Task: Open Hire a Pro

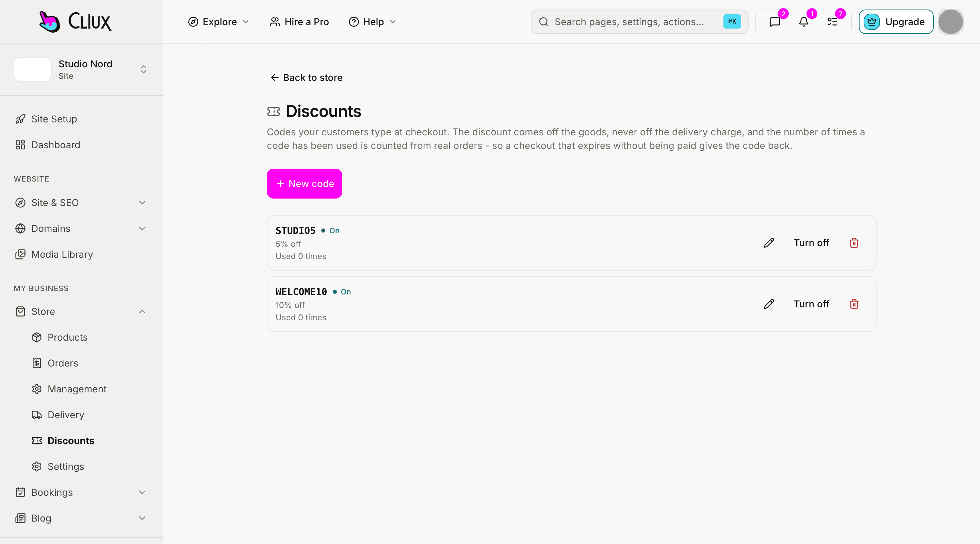Action: [299, 22]
